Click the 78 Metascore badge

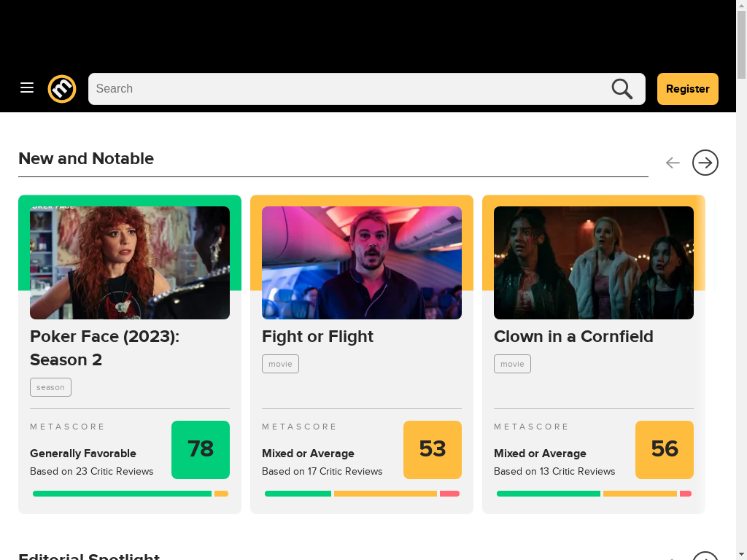(201, 449)
